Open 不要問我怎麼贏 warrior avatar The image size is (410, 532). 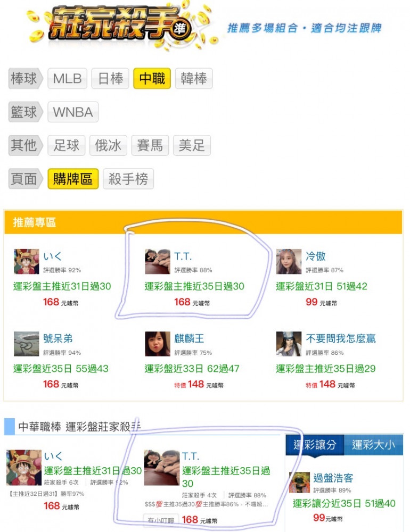[x=289, y=344]
